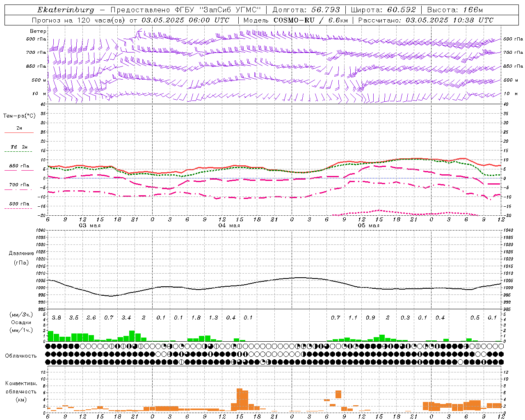Click the red 2м temperature legend line

point(19,132)
